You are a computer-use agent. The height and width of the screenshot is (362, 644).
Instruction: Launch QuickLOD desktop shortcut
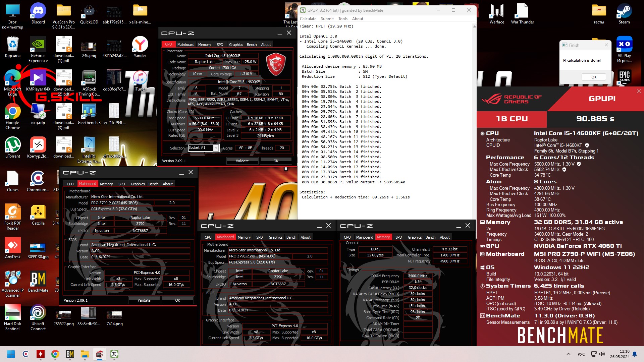(89, 13)
